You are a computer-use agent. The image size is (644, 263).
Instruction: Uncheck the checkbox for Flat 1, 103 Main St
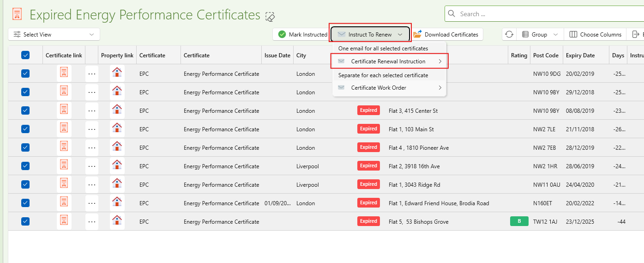pyautogui.click(x=25, y=129)
